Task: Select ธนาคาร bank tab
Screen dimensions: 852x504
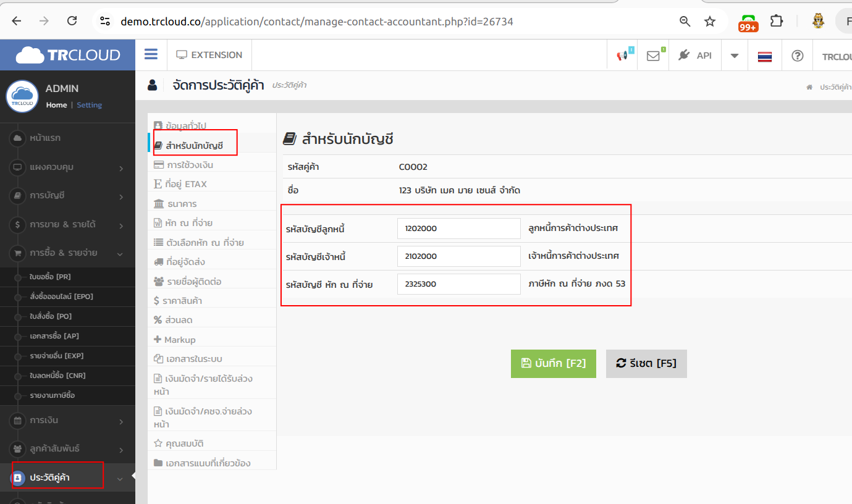Action: 212,204
